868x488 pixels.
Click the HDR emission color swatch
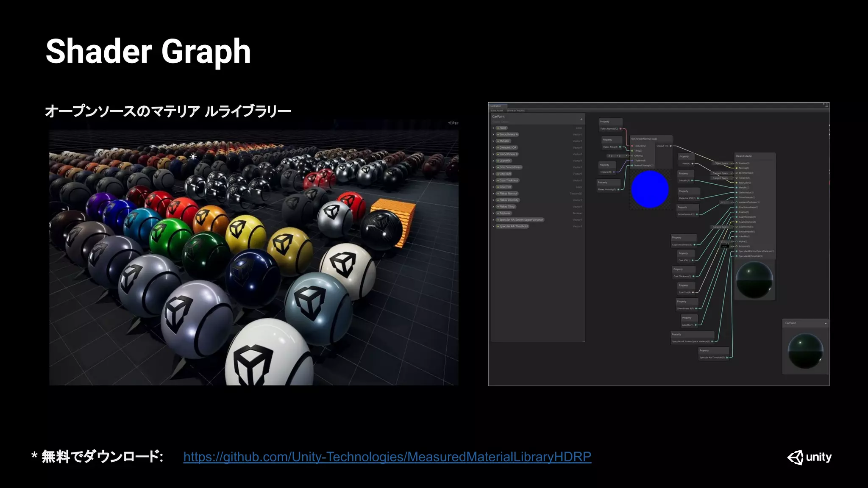tap(724, 246)
